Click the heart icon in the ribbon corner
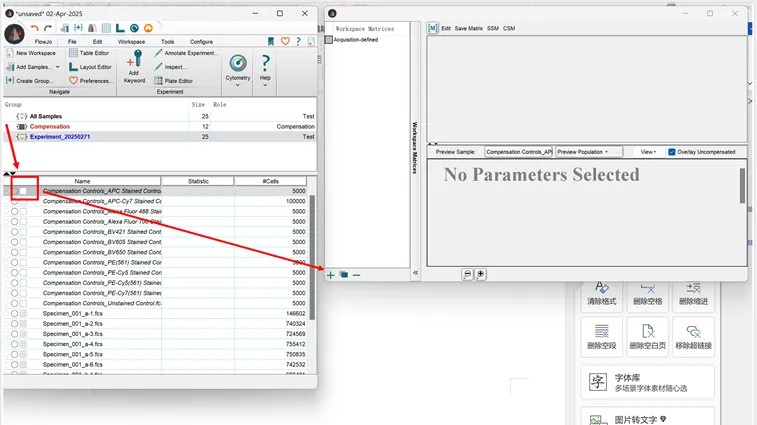Viewport: 757px width, 425px height. [285, 41]
